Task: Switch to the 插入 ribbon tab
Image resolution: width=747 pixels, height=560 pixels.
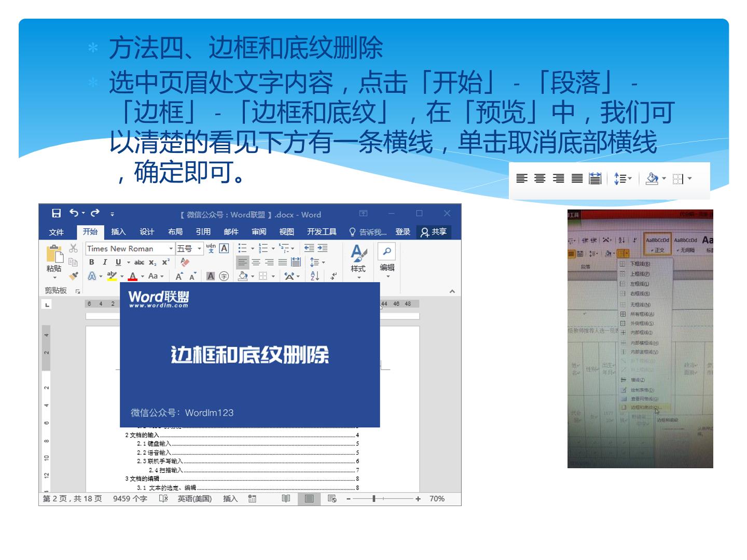Action: pyautogui.click(x=118, y=232)
